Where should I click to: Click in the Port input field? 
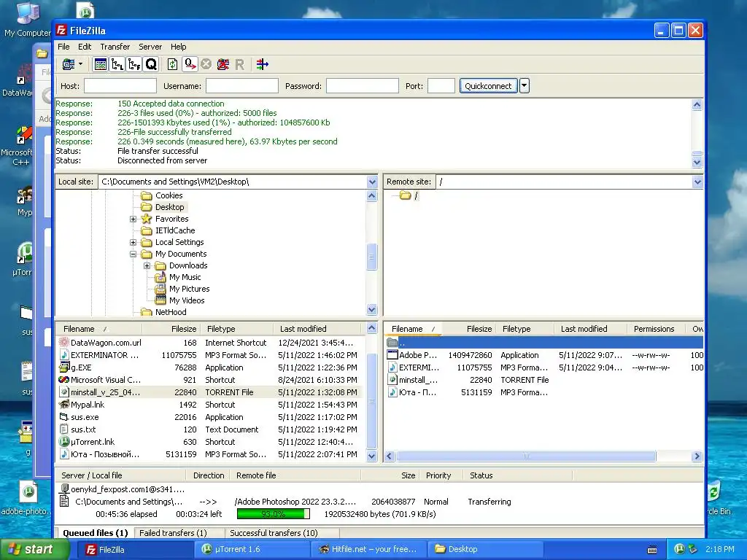(x=441, y=86)
